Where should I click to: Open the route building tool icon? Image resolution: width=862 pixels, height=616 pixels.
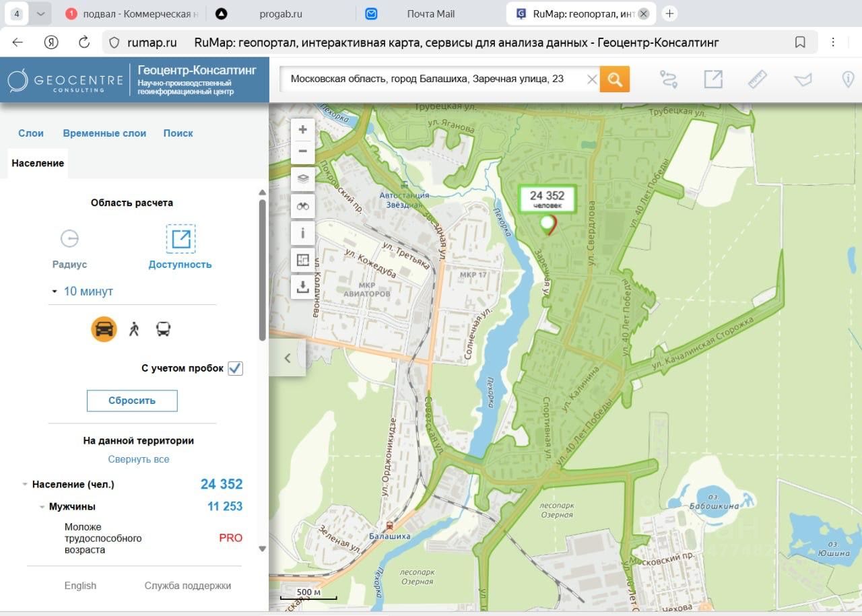(668, 79)
